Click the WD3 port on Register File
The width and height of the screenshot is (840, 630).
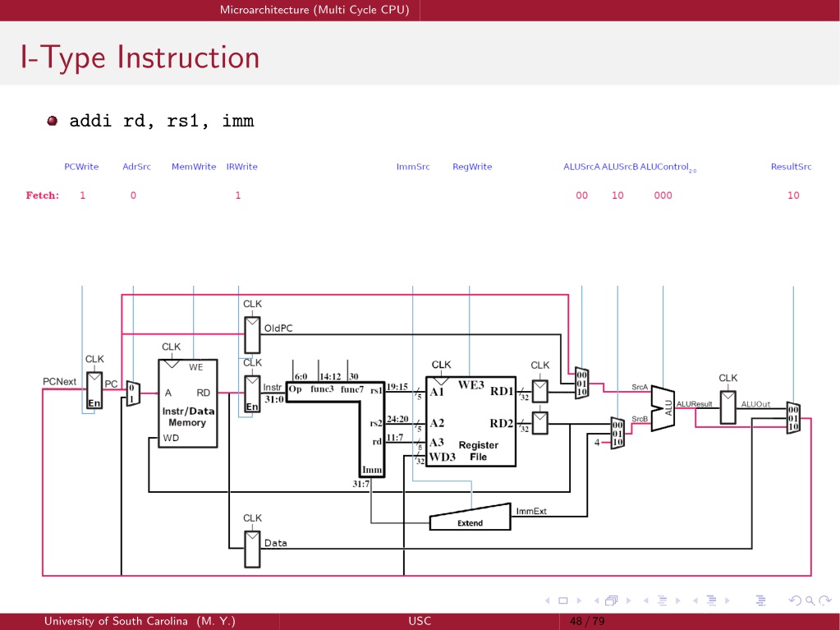tap(442, 457)
